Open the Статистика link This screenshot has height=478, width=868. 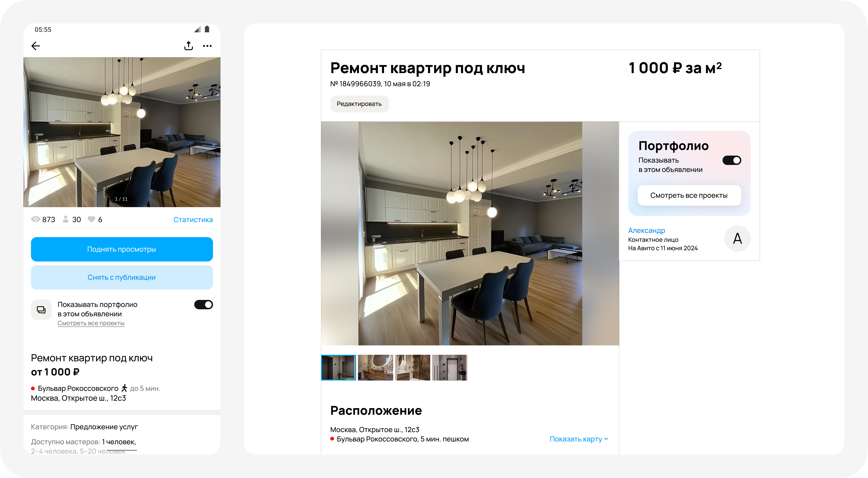[193, 220]
